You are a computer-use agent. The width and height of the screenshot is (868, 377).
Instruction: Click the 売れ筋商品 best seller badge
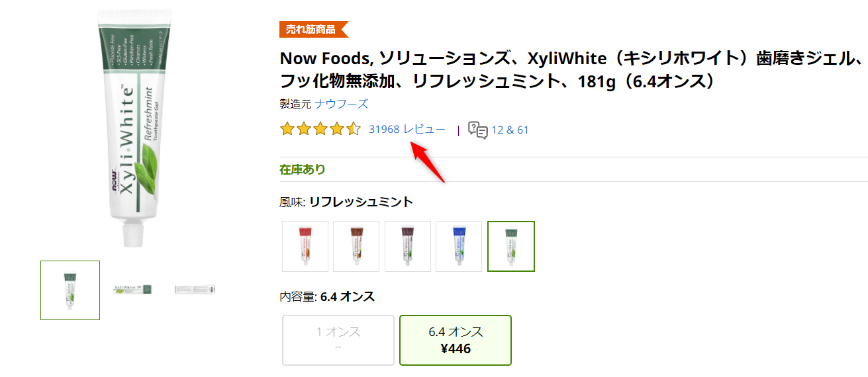(x=314, y=29)
